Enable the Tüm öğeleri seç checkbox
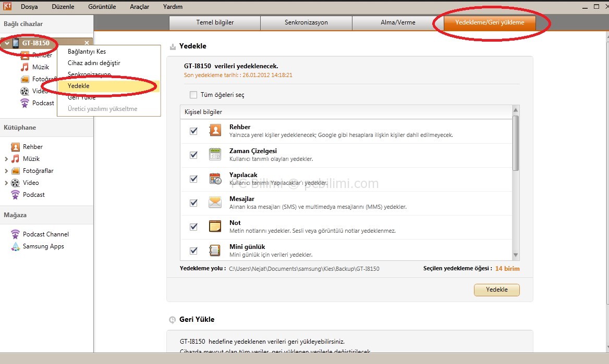The height and width of the screenshot is (364, 609). coord(193,95)
